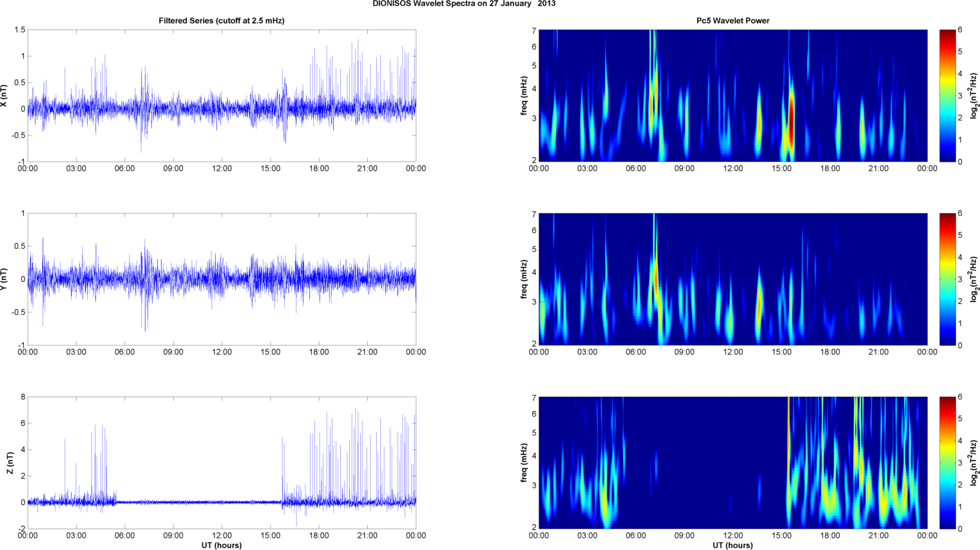Click the "-0.5" tick on the Y series axis
Image resolution: width=980 pixels, height=550 pixels.
pyautogui.click(x=18, y=312)
